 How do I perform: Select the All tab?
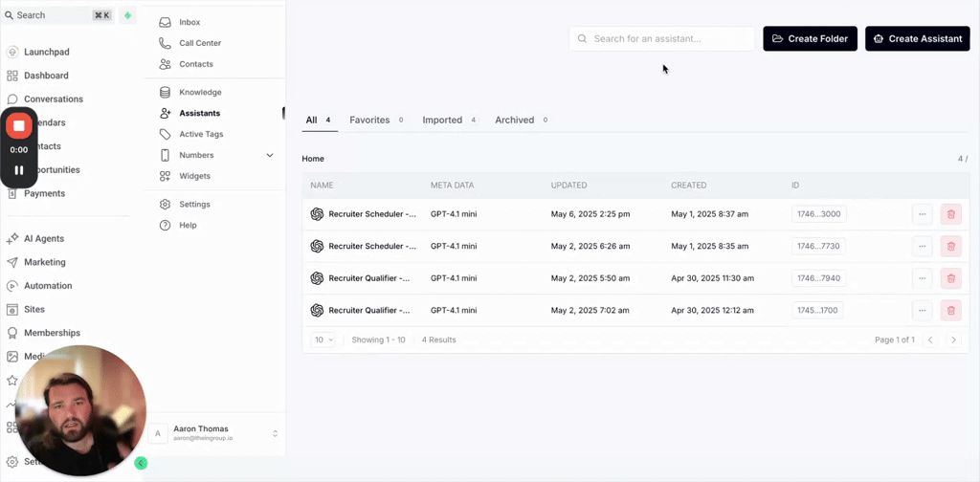pos(320,120)
